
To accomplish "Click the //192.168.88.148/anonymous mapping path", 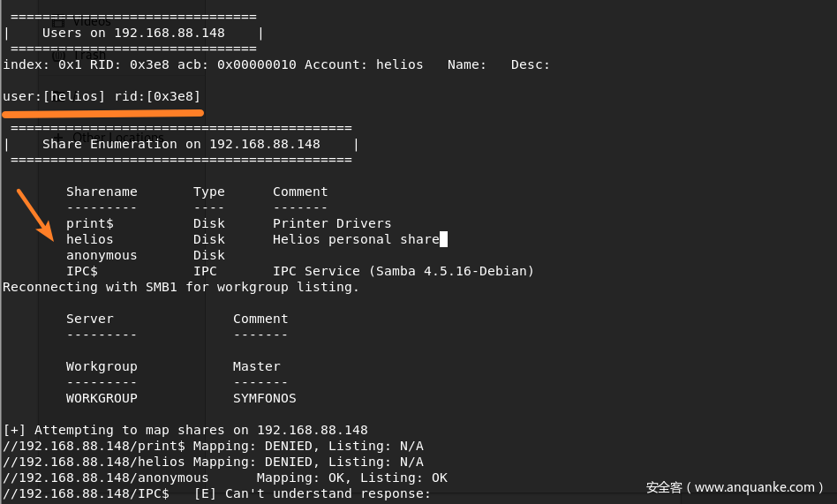I will click(x=106, y=478).
